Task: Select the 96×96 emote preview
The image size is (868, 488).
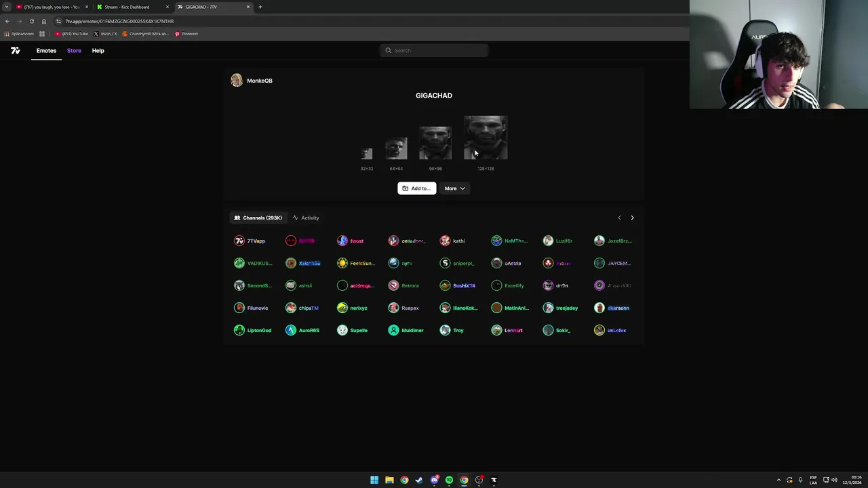Action: [435, 143]
